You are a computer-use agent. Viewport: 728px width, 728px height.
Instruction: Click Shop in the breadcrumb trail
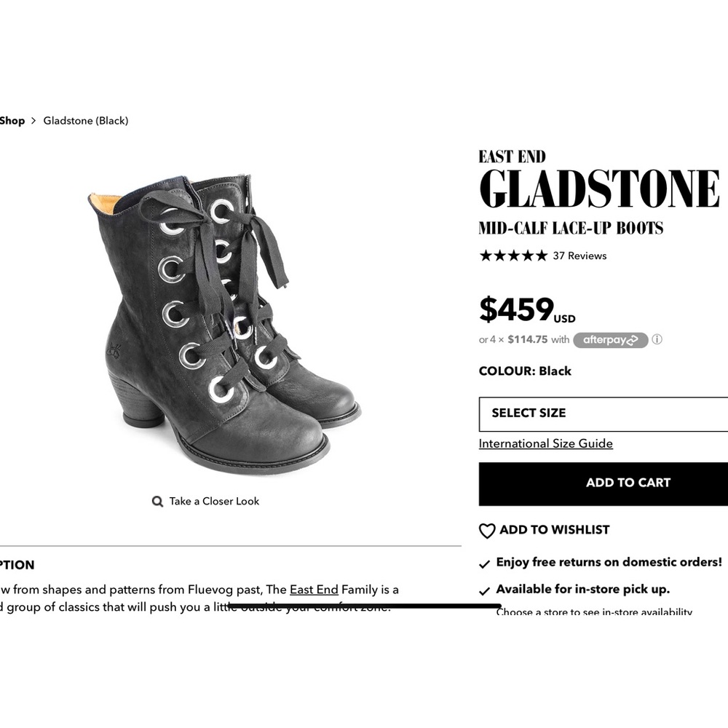[x=12, y=121]
